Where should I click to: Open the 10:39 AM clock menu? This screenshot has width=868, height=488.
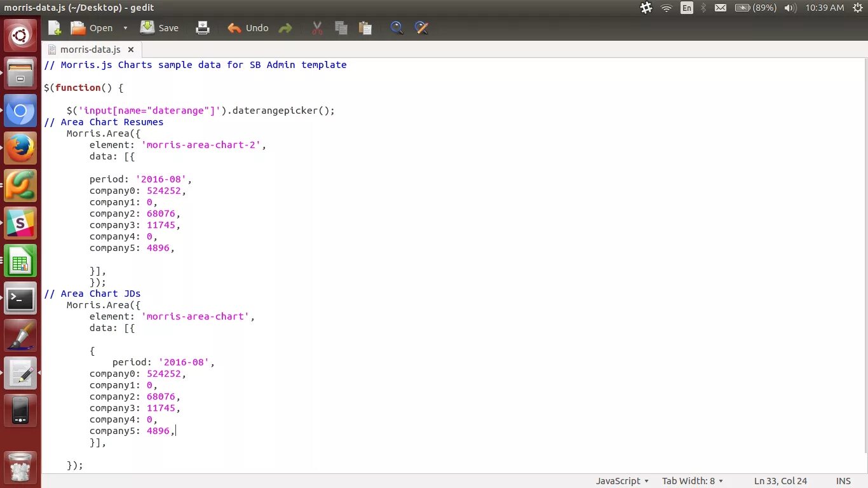[x=825, y=8]
